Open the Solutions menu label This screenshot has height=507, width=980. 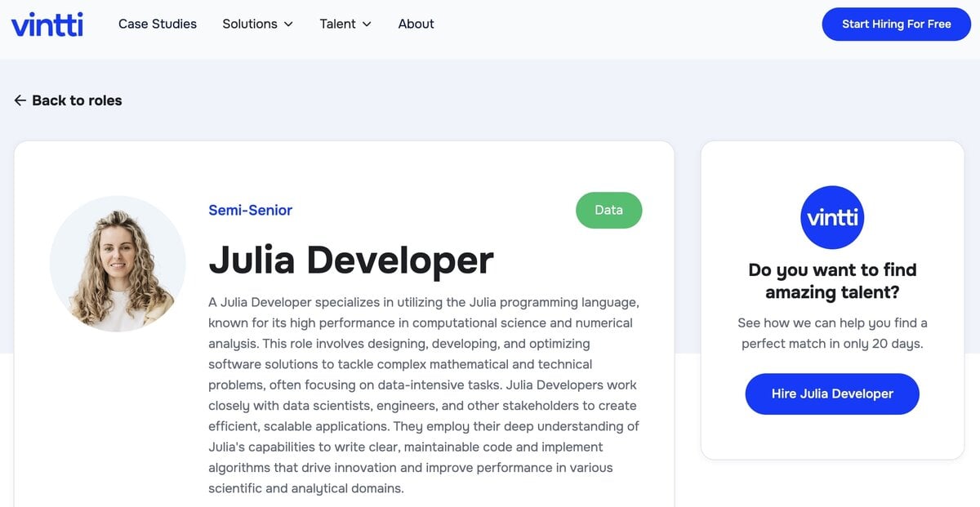pyautogui.click(x=249, y=24)
